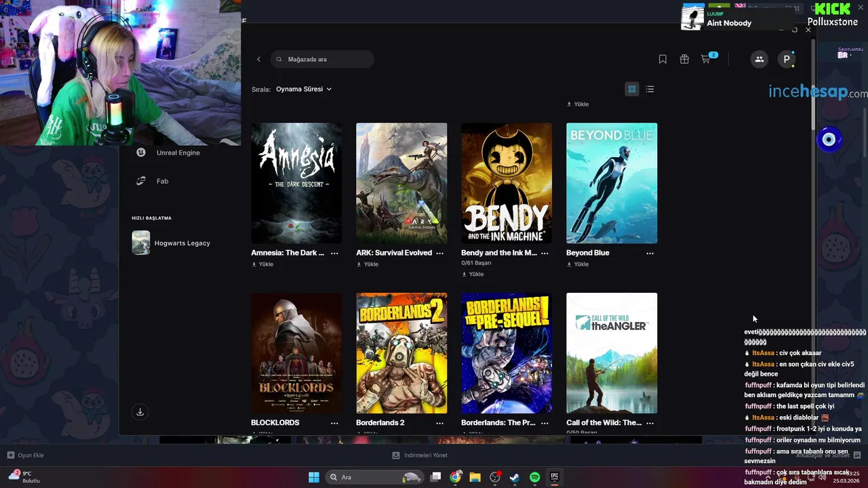Open the Oynama Süresi sort dropdown

pos(304,89)
